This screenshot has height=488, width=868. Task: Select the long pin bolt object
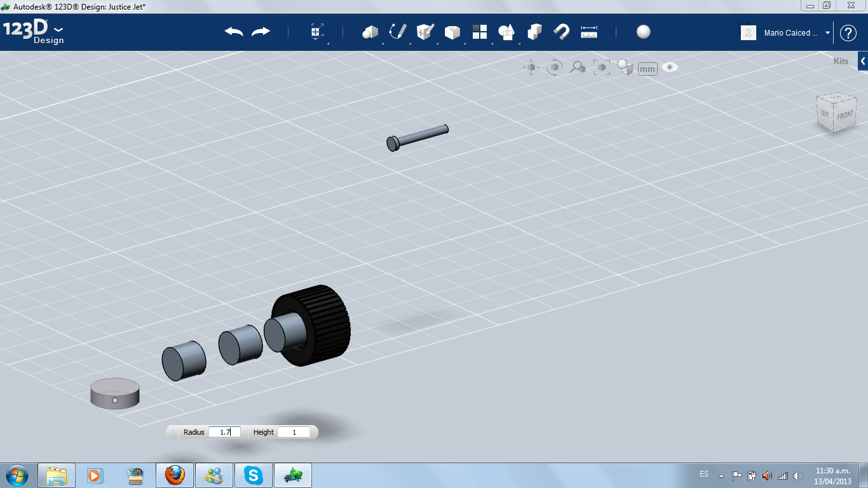pyautogui.click(x=417, y=137)
